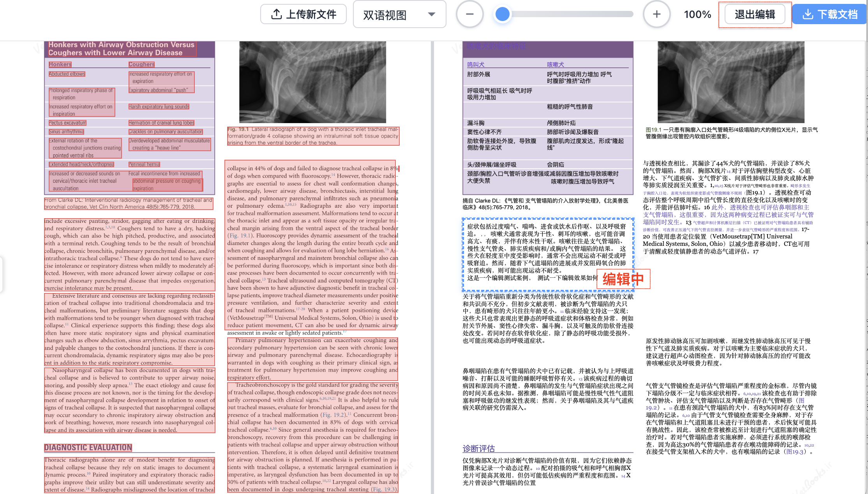Select the 'Honkers' column header block
The width and height of the screenshot is (868, 494).
coord(60,64)
